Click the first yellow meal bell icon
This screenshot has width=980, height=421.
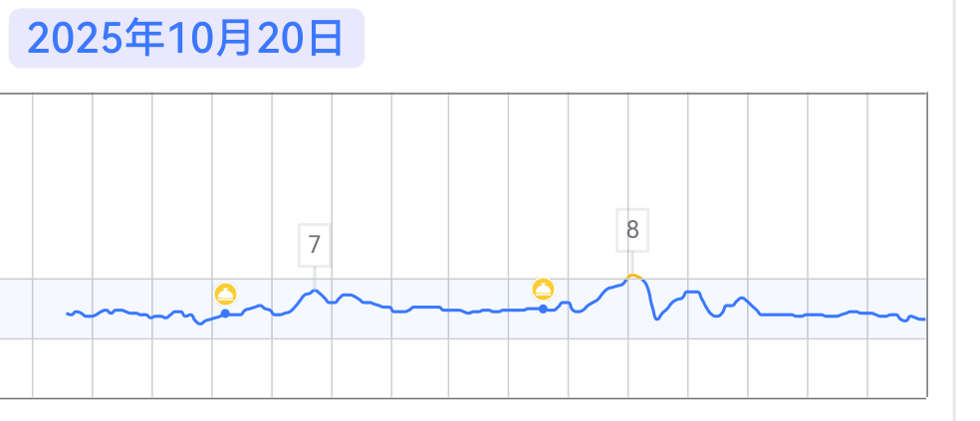coord(226,294)
